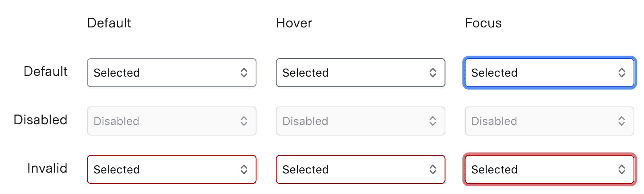
Task: Click the Disabled dropdown text under Hover column
Action: (x=305, y=121)
